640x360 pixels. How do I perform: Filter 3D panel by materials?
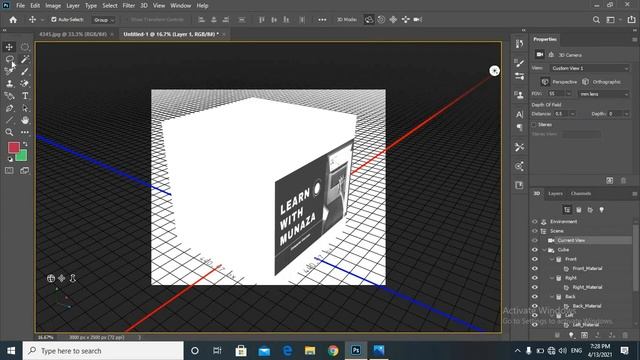(x=590, y=210)
